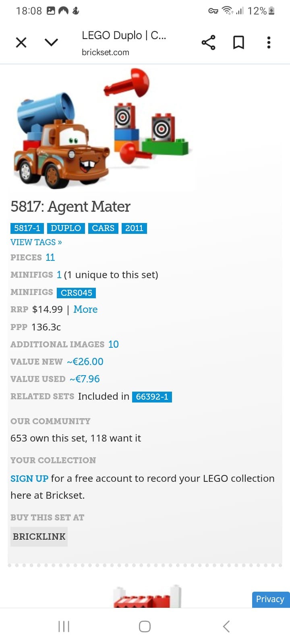Viewport: 290px width, 644px height.
Task: Open the Privacy button
Action: tap(270, 599)
